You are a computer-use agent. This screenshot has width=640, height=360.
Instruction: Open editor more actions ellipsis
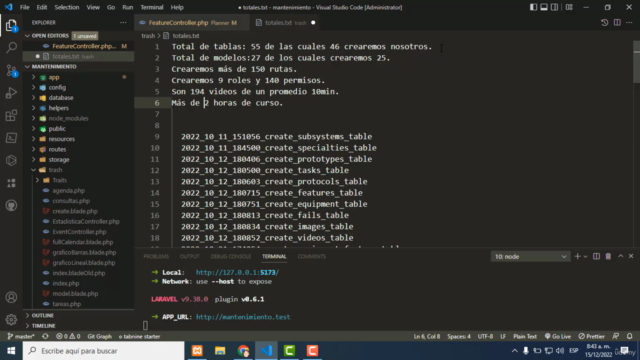click(629, 23)
